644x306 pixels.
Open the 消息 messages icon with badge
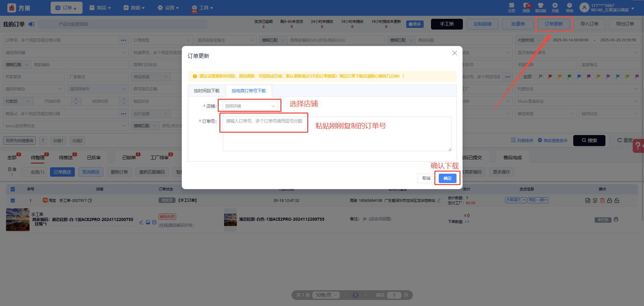pyautogui.click(x=526, y=7)
